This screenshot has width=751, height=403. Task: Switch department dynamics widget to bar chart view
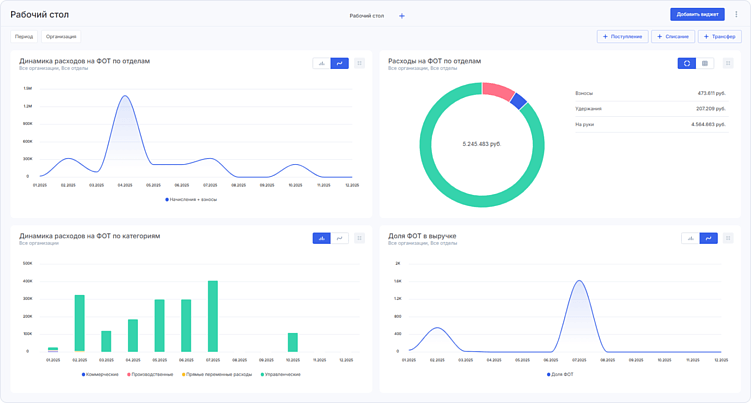[322, 63]
